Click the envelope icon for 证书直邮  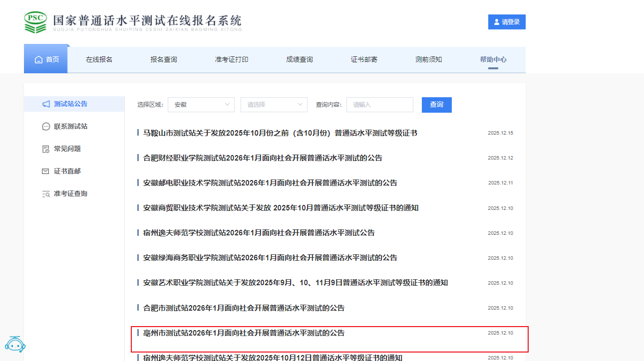click(x=46, y=172)
